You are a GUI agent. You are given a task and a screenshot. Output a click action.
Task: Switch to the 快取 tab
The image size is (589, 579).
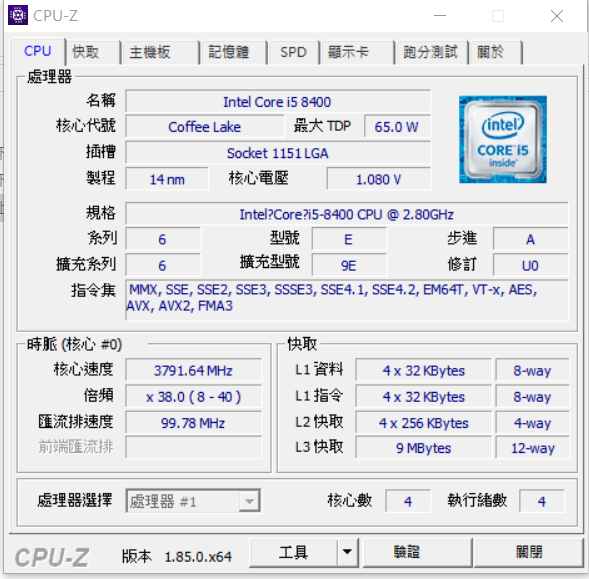pyautogui.click(x=92, y=52)
